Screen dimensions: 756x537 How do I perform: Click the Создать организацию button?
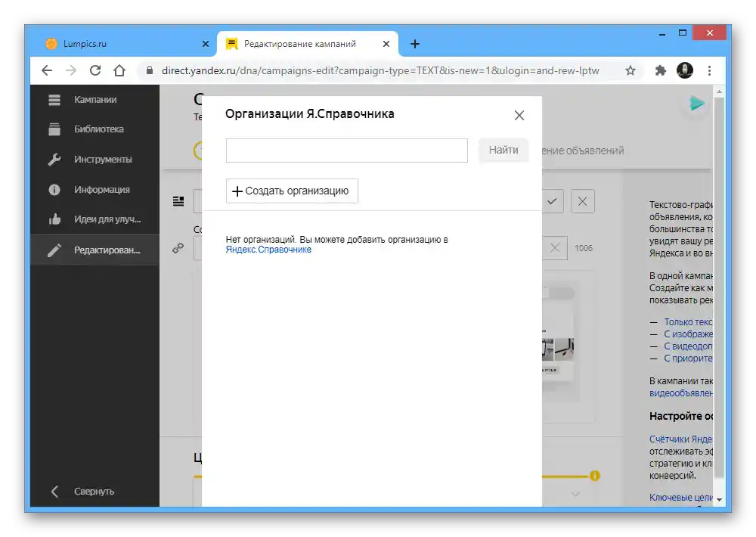click(x=292, y=191)
